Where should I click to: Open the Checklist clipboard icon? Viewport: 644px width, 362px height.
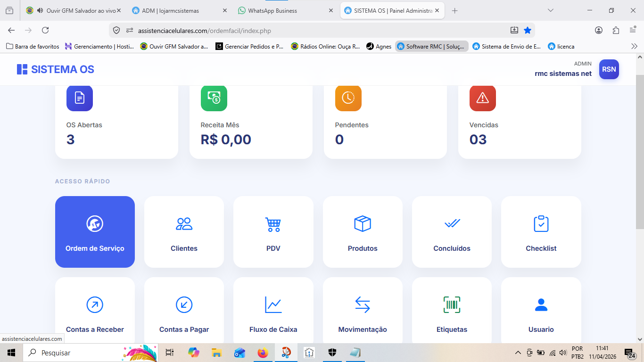541,223
